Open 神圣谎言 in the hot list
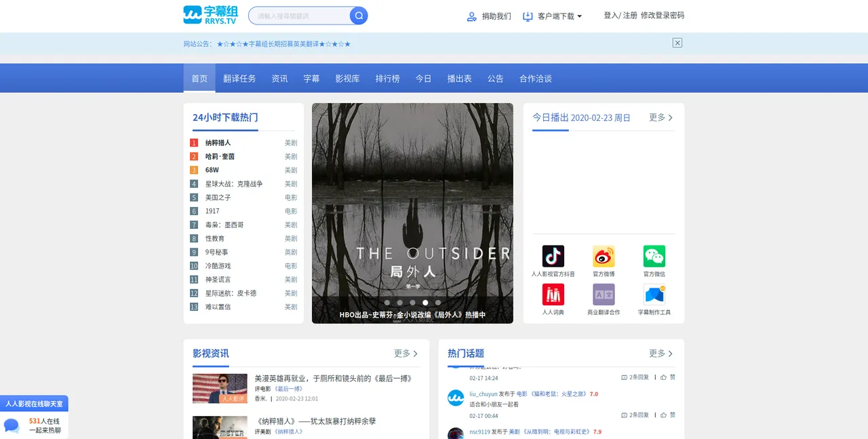 coord(218,280)
